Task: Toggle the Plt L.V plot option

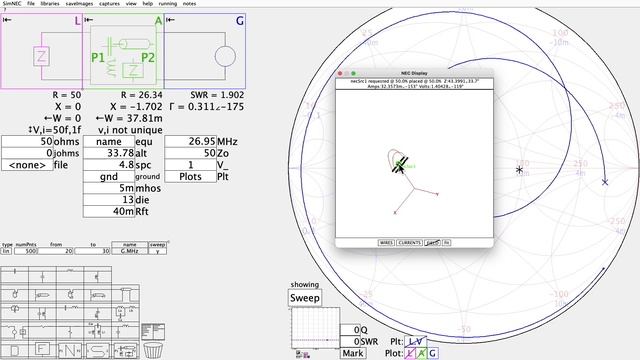Action: tap(415, 341)
